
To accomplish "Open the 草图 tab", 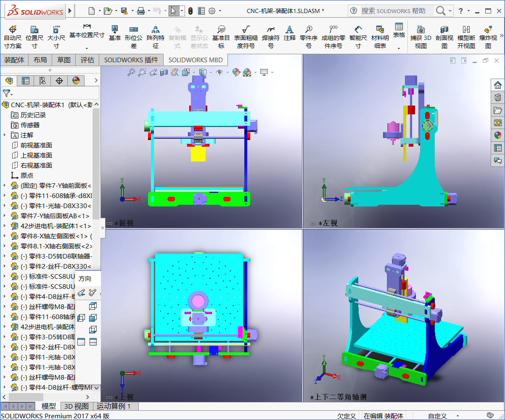I will tap(64, 60).
